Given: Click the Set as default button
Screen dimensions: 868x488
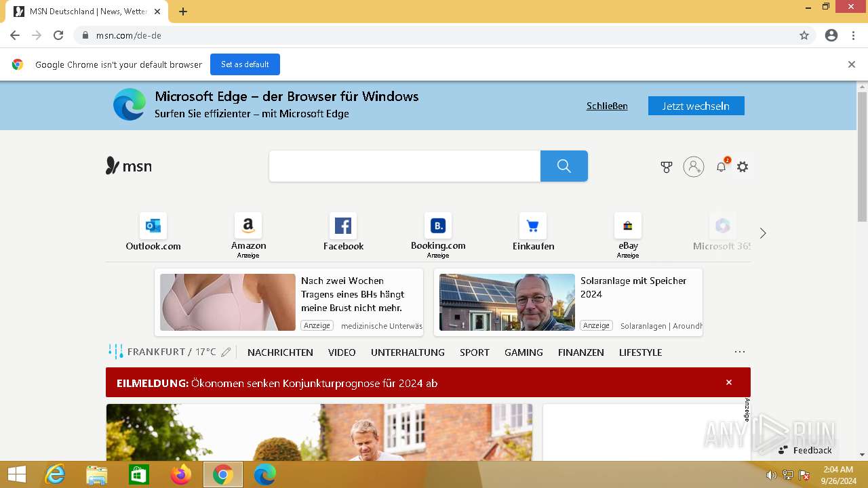Looking at the screenshot, I should click(245, 64).
